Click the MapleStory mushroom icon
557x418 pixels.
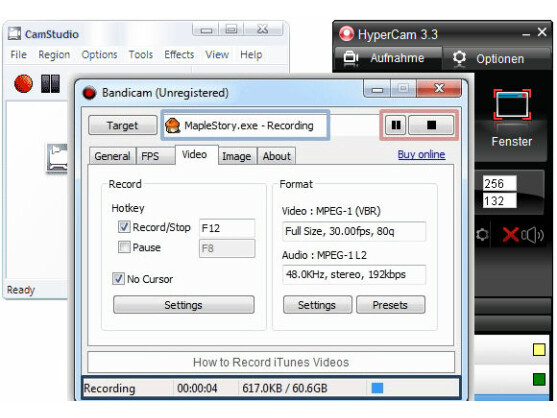pyautogui.click(x=173, y=126)
